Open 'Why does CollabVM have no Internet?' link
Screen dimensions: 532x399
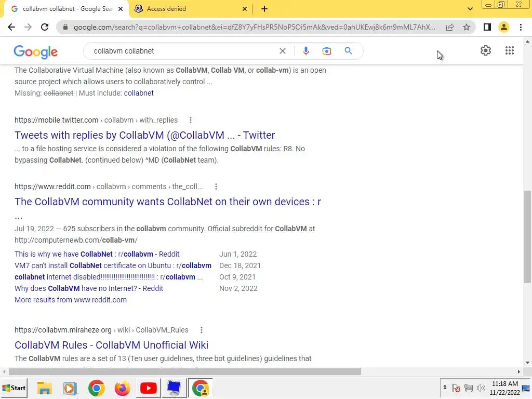point(89,288)
